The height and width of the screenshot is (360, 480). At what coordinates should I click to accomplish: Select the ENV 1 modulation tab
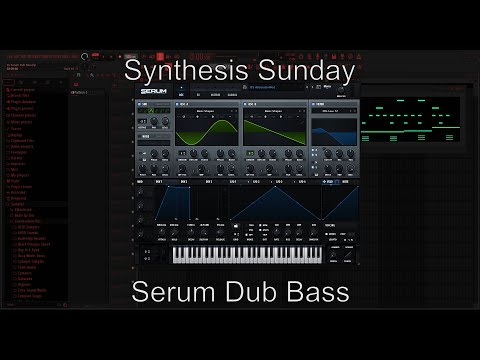159,182
